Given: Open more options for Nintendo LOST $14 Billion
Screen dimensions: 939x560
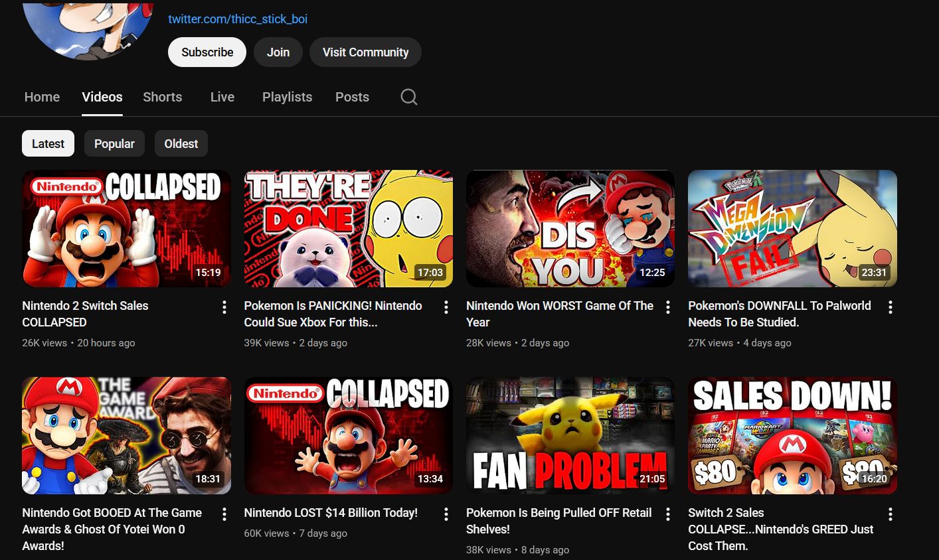Looking at the screenshot, I should [x=446, y=514].
